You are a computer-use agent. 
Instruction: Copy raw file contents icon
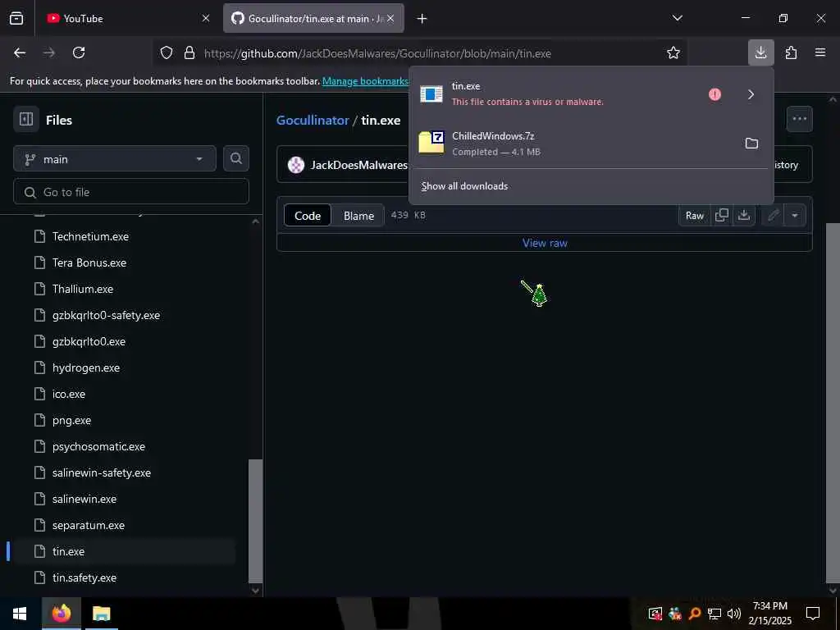(722, 216)
